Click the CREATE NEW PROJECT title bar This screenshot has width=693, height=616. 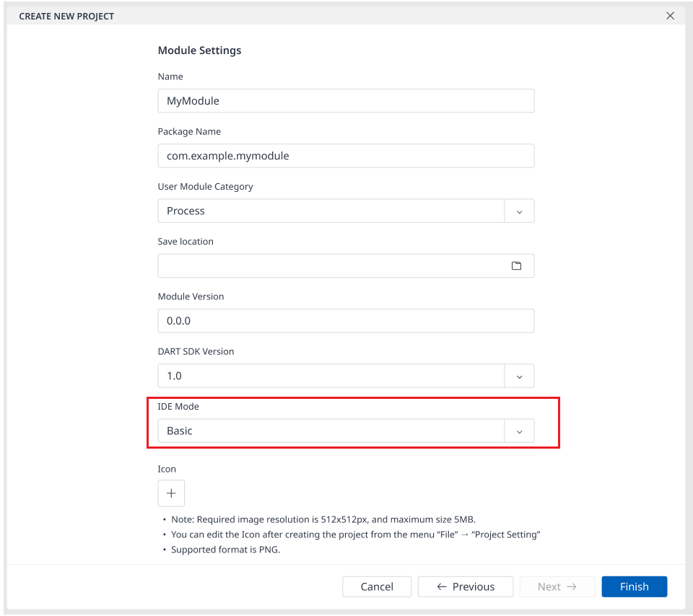(66, 17)
